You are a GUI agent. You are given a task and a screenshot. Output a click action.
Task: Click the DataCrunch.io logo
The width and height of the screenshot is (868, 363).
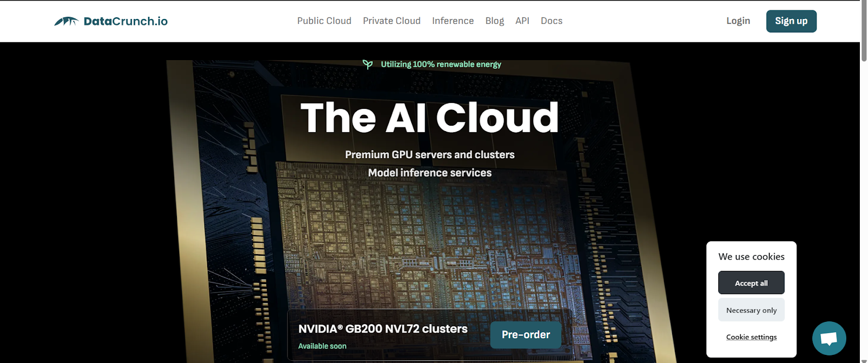coord(111,21)
